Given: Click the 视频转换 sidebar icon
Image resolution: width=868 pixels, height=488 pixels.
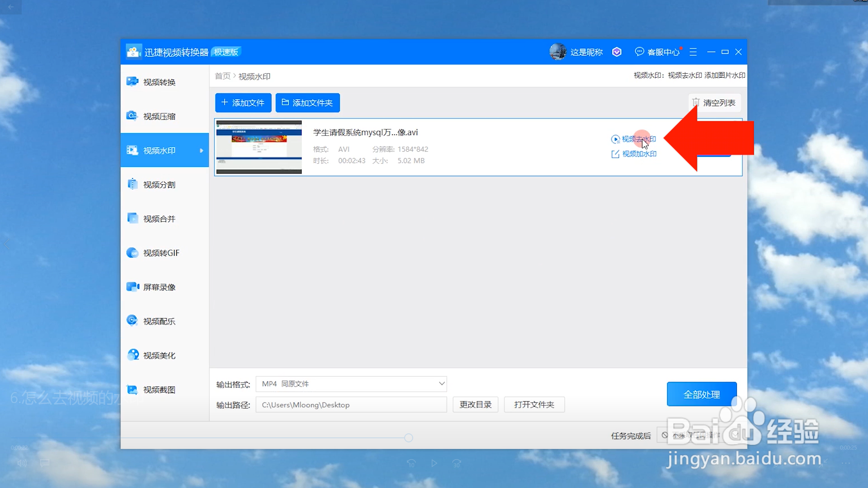Looking at the screenshot, I should [x=132, y=82].
